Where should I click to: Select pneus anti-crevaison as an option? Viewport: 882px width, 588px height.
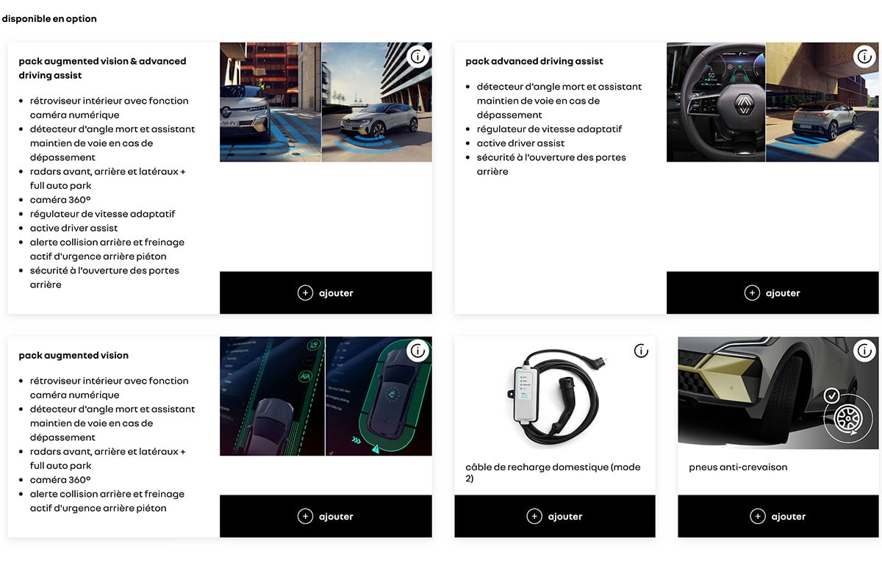tap(778, 516)
